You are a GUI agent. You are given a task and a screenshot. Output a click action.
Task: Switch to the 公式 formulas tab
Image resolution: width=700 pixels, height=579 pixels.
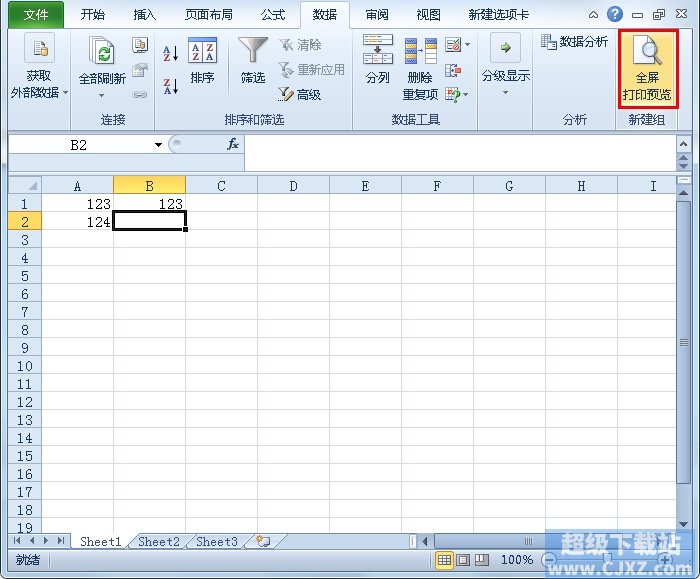coord(273,15)
